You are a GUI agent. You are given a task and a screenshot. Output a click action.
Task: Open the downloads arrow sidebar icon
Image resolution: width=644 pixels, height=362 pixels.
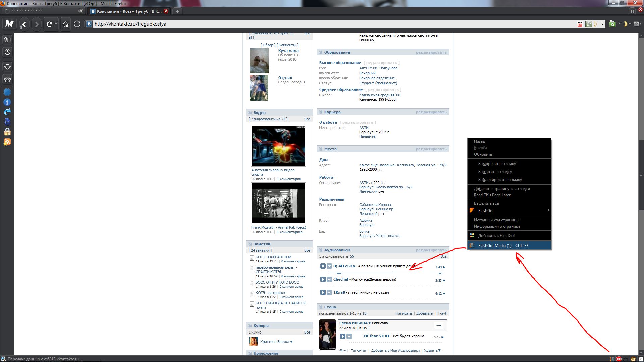click(7, 66)
